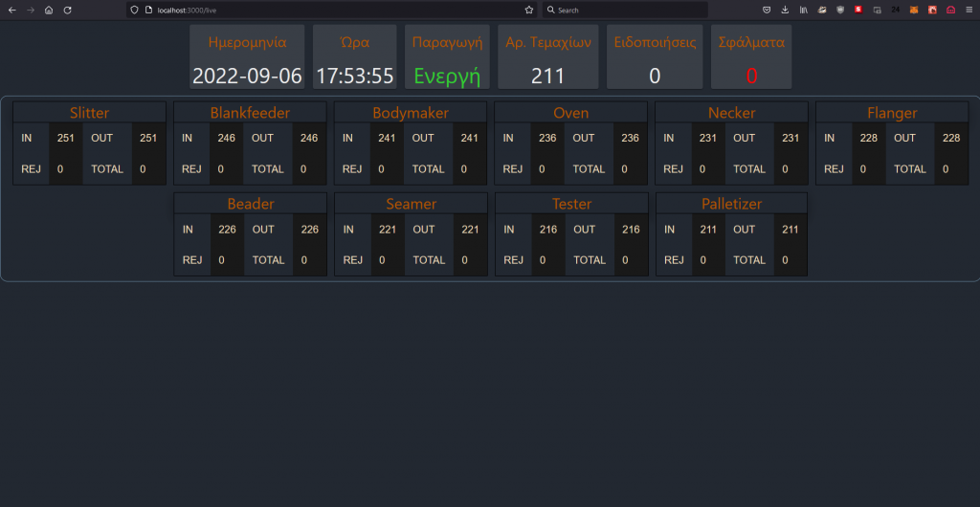Click the Παραγωγή status card showing Ενεργή
The image size is (980, 507).
pos(447,57)
